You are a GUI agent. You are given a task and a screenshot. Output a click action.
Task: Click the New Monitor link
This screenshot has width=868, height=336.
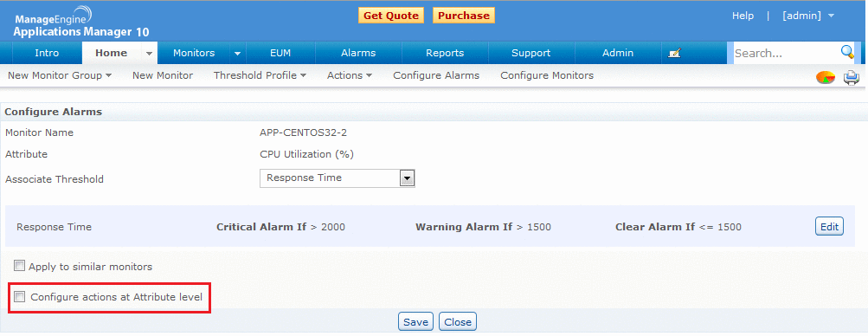pos(163,75)
